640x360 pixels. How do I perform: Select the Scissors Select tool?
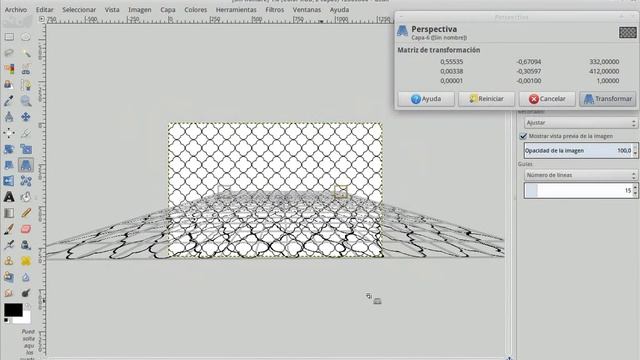[26, 69]
